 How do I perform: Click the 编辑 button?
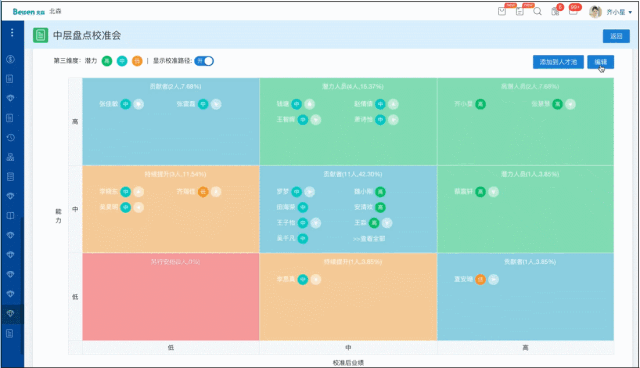tap(600, 62)
